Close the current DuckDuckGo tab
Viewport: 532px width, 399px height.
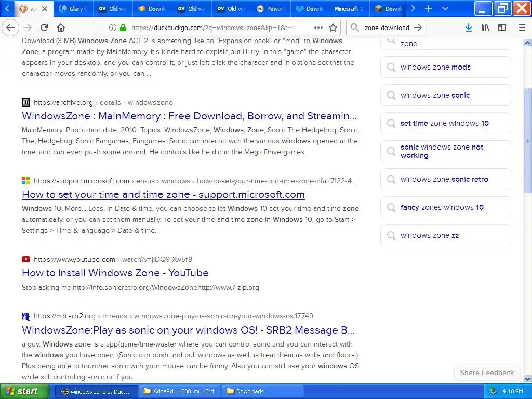(45, 9)
